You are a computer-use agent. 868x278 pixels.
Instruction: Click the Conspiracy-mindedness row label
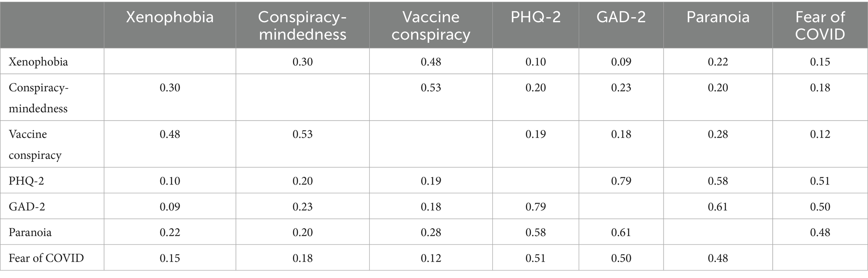point(38,98)
